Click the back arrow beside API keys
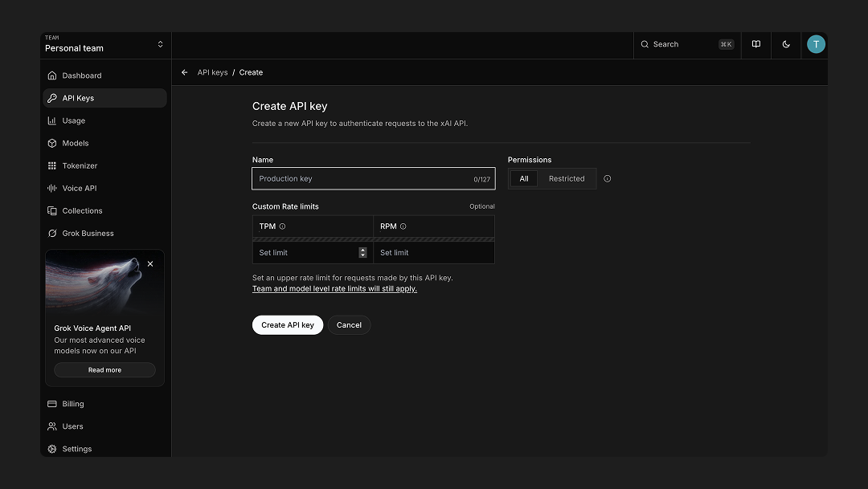The height and width of the screenshot is (489, 868). 185,72
